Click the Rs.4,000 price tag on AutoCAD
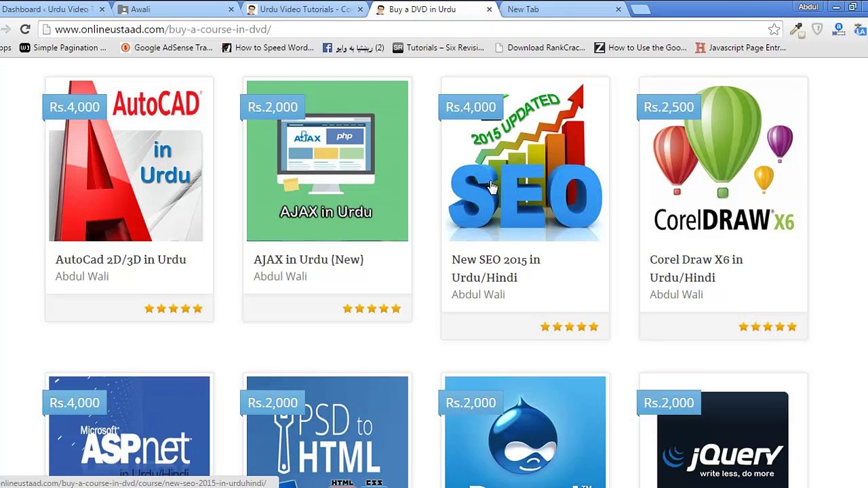The image size is (868, 488). 75,107
